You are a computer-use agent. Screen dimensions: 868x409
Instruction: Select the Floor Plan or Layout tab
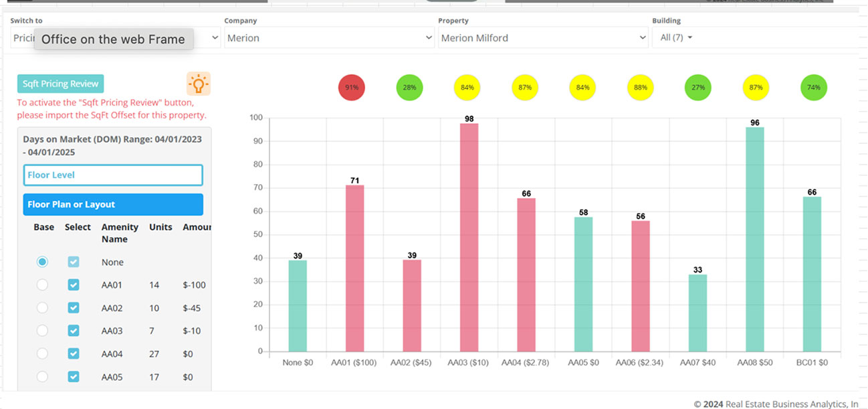click(113, 204)
